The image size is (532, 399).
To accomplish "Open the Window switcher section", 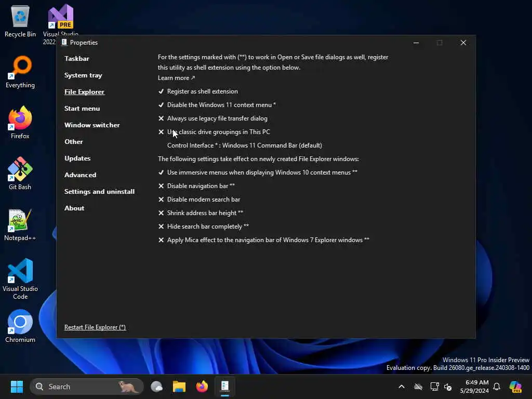I will 92,125.
